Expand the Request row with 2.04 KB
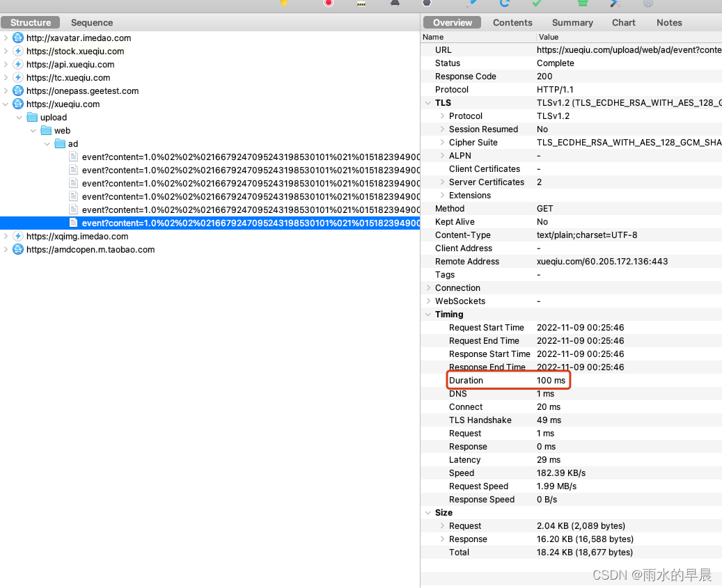 [442, 525]
